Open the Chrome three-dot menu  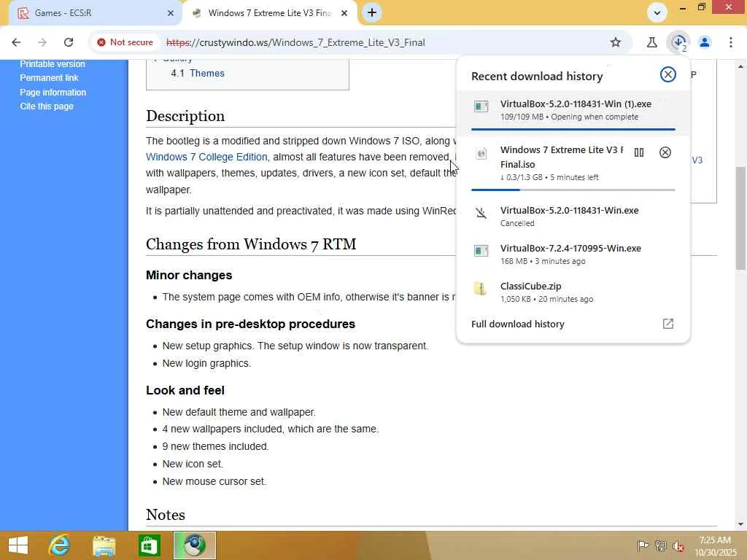coord(731,42)
